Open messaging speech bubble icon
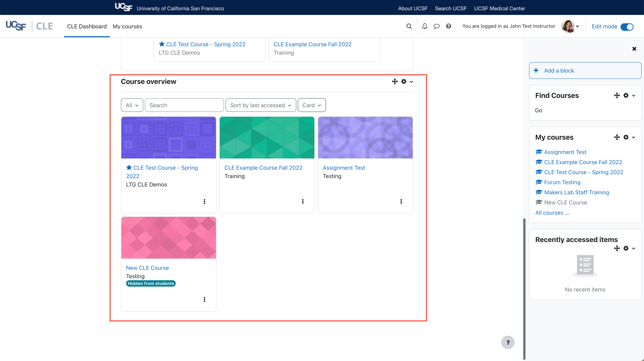 [x=436, y=26]
